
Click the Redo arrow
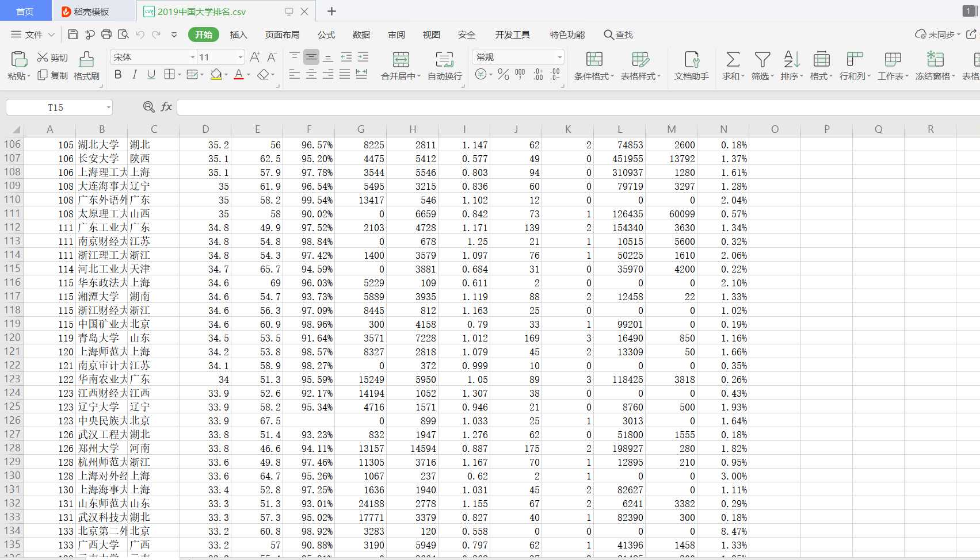[156, 34]
